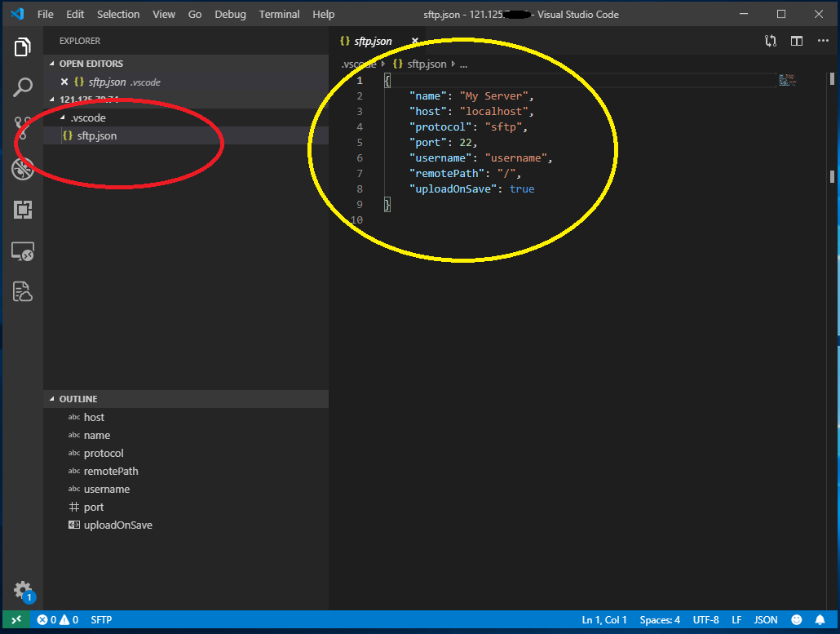The height and width of the screenshot is (634, 840).
Task: Click the VS Code logo icon
Action: point(17,14)
